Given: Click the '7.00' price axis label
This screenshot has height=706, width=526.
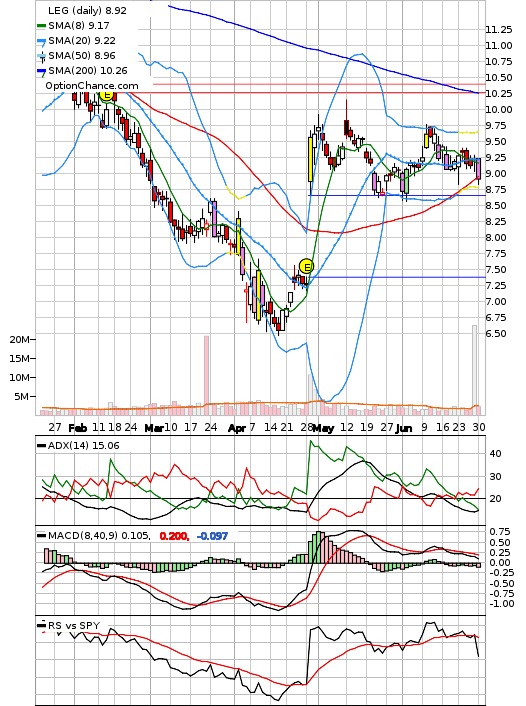Looking at the screenshot, I should click(x=496, y=302).
